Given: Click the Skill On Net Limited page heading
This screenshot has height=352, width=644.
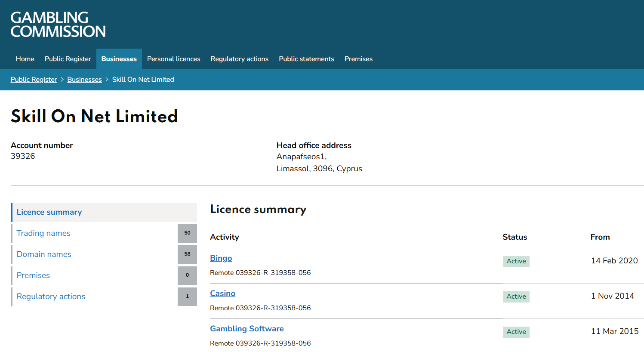Looking at the screenshot, I should pos(94,116).
